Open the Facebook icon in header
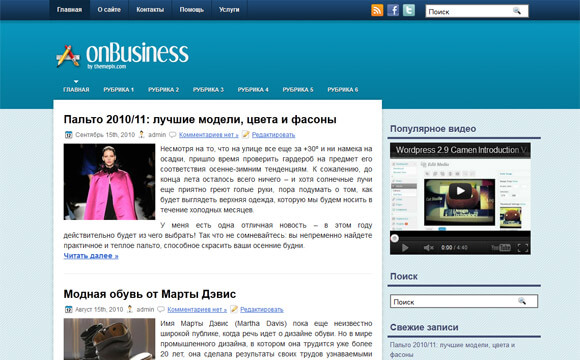This screenshot has width=580, height=360. pyautogui.click(x=393, y=10)
